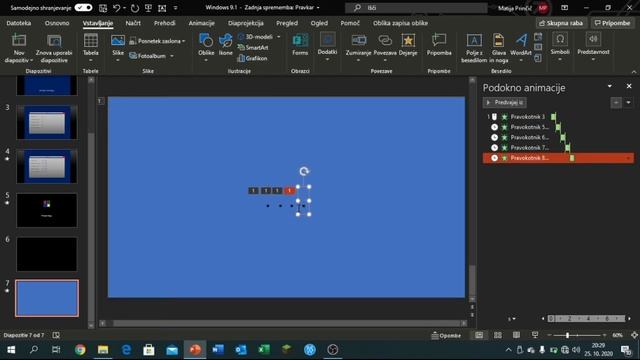Insert a Grafikon chart

(252, 58)
